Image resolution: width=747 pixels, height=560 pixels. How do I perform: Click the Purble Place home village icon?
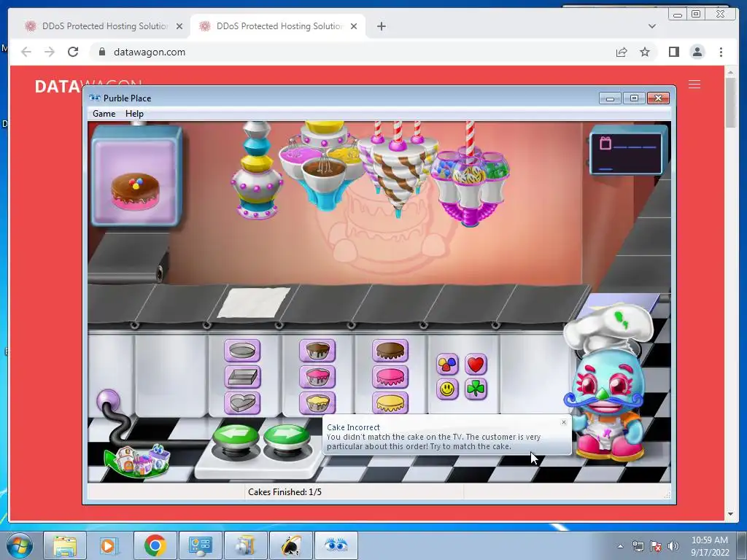[x=139, y=460]
